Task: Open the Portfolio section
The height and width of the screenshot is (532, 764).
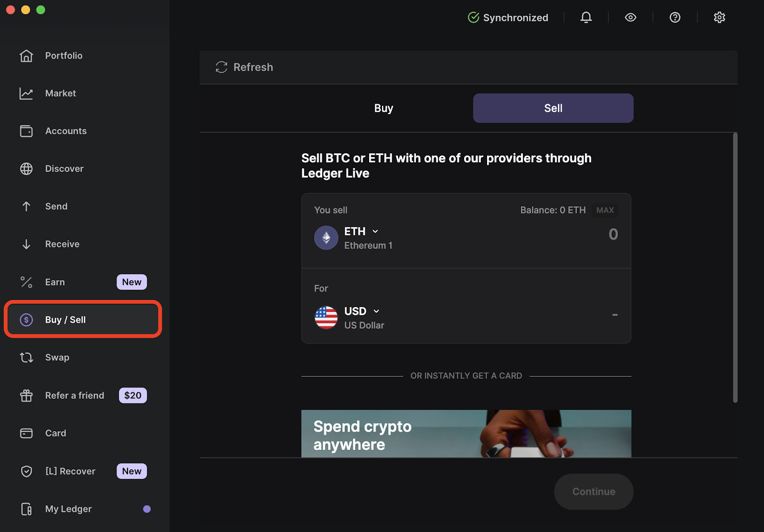Action: (64, 55)
